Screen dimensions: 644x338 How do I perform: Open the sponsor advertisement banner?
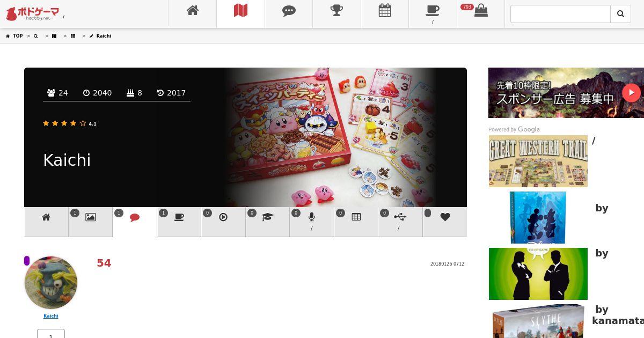coord(566,93)
